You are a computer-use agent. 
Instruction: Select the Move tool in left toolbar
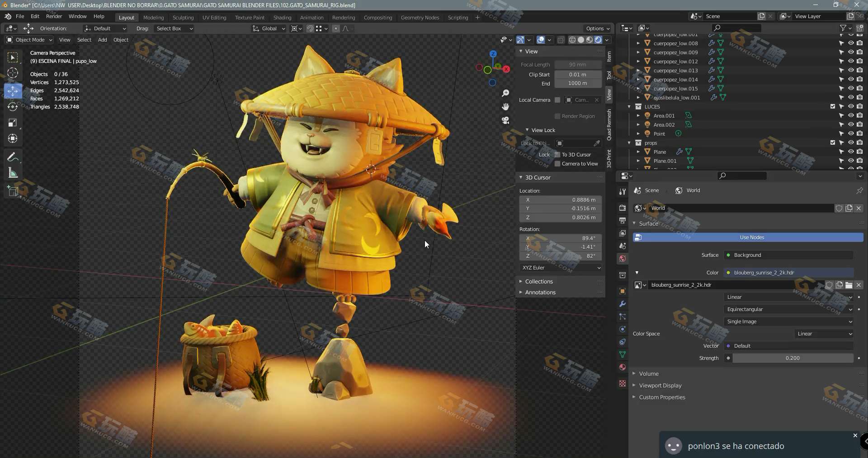click(x=13, y=91)
